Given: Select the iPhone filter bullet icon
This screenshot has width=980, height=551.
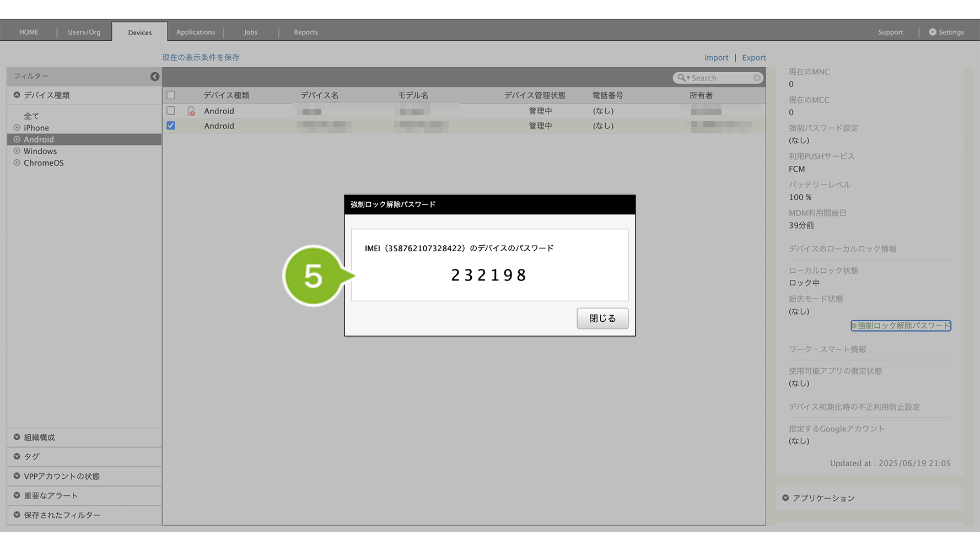Looking at the screenshot, I should pos(17,128).
